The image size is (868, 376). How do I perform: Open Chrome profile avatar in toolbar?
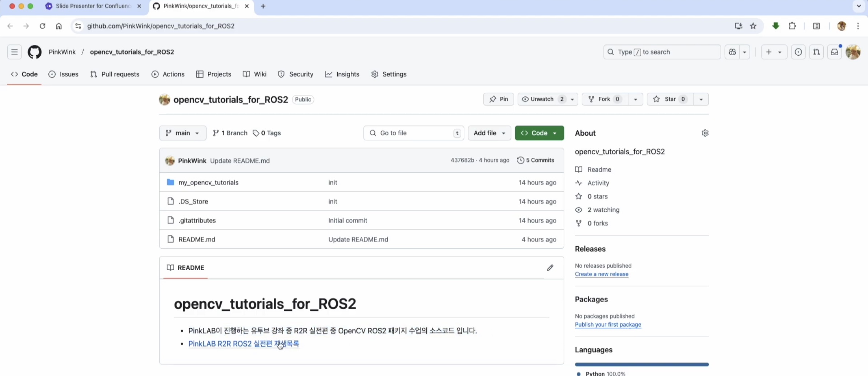click(x=841, y=26)
